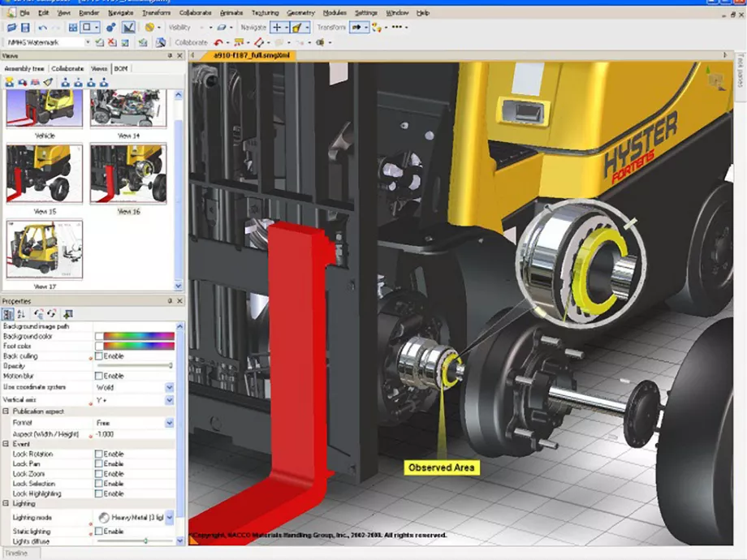Open the File menu
Viewport: 747px width, 560px height.
coord(24,13)
